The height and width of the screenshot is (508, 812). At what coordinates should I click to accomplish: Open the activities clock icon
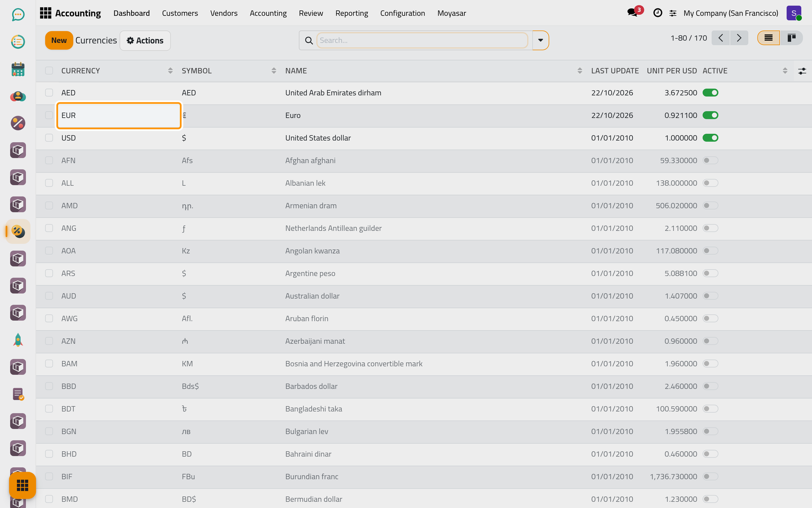click(658, 13)
